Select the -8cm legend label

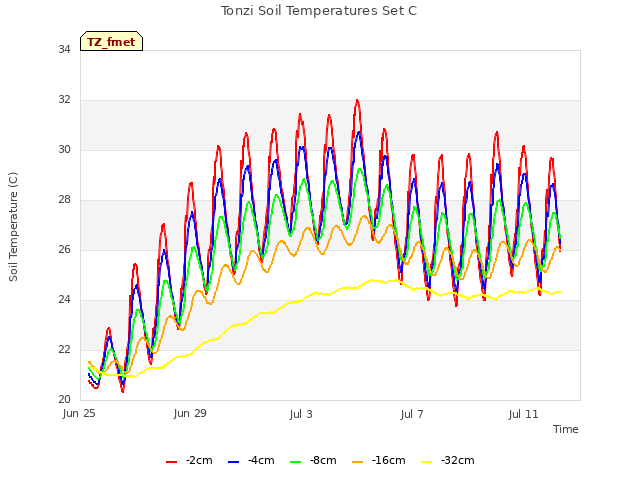tap(323, 460)
